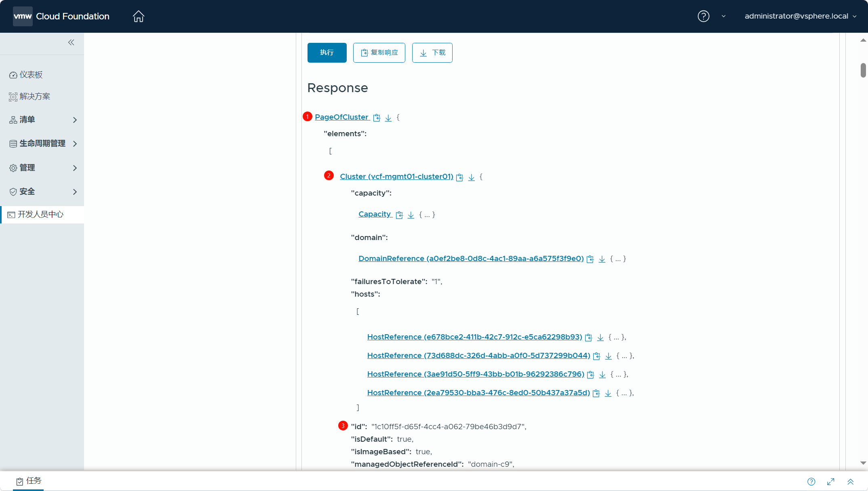Screen dimensions: 868x491
Task: Collapse the left navigation sidebar
Action: point(71,42)
